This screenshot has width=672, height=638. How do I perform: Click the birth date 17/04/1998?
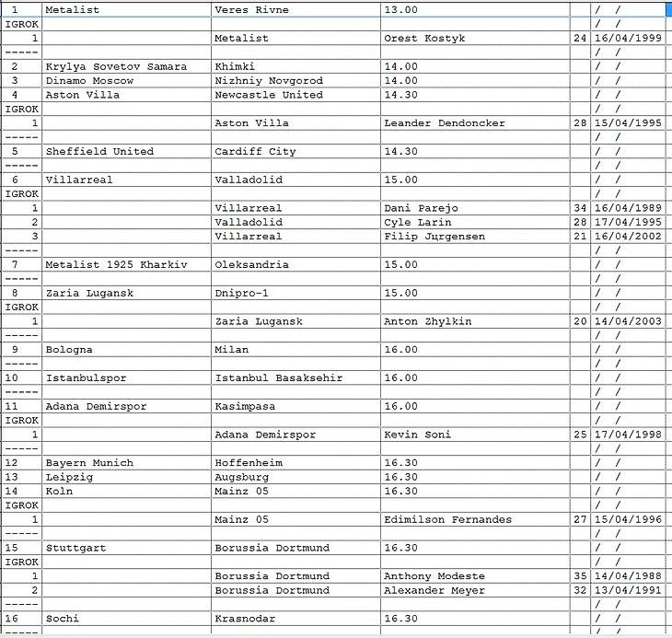pyautogui.click(x=628, y=434)
